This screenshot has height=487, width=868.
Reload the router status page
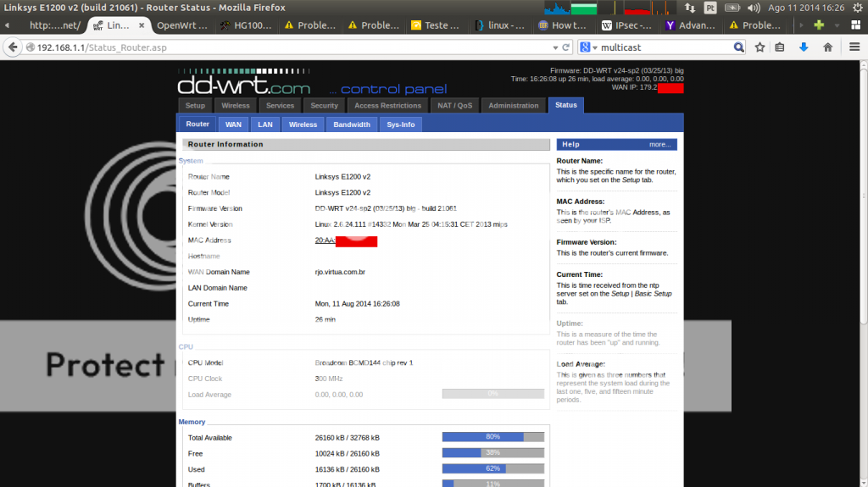click(565, 47)
